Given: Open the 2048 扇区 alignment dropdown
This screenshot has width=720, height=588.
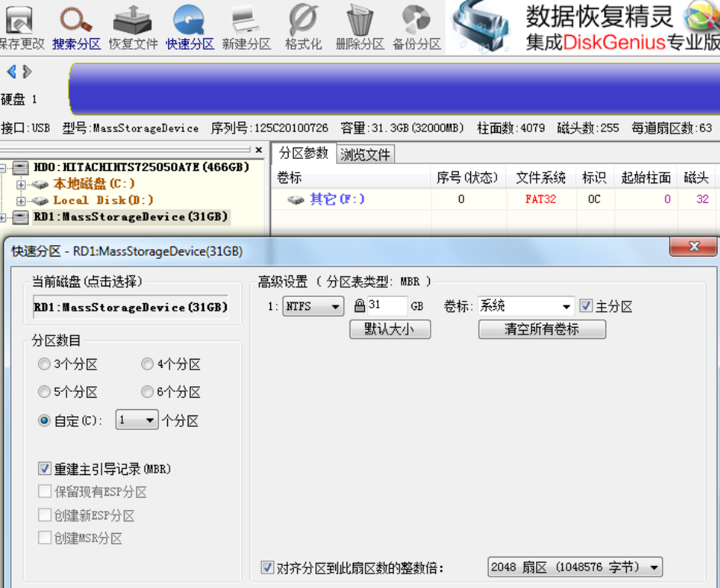Looking at the screenshot, I should point(575,567).
